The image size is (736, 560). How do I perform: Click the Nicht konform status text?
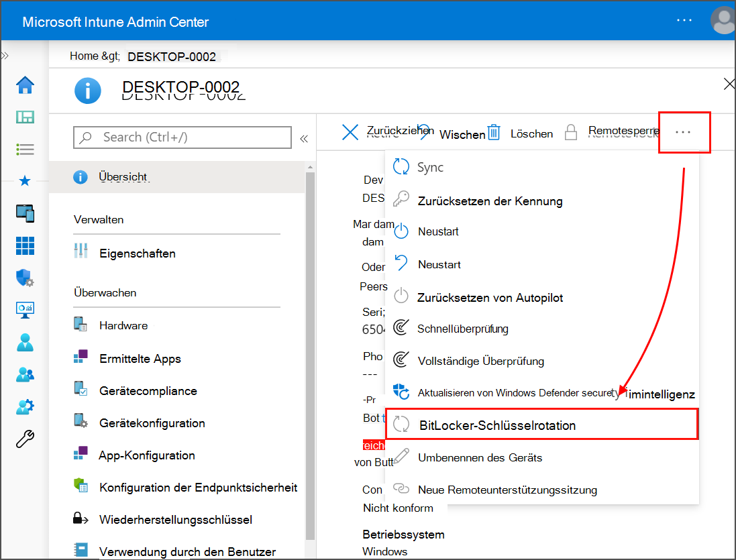(x=398, y=508)
